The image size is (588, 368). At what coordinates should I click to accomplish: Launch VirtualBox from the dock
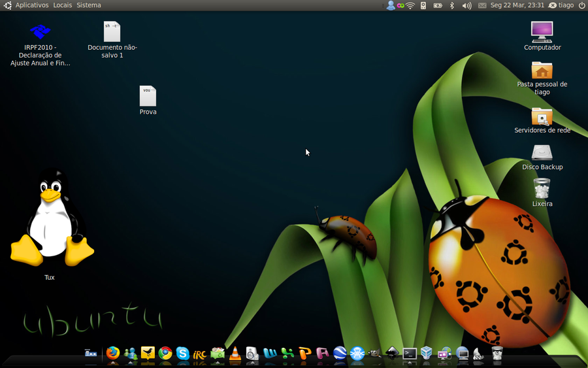tap(427, 354)
